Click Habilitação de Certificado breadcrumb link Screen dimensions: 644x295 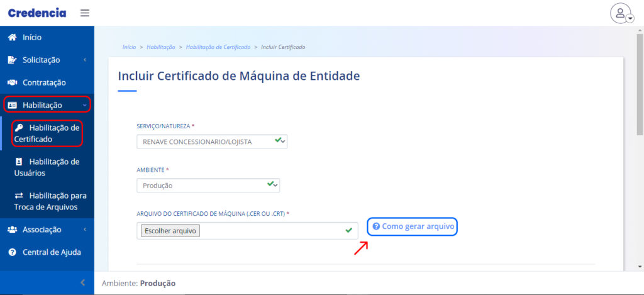218,47
